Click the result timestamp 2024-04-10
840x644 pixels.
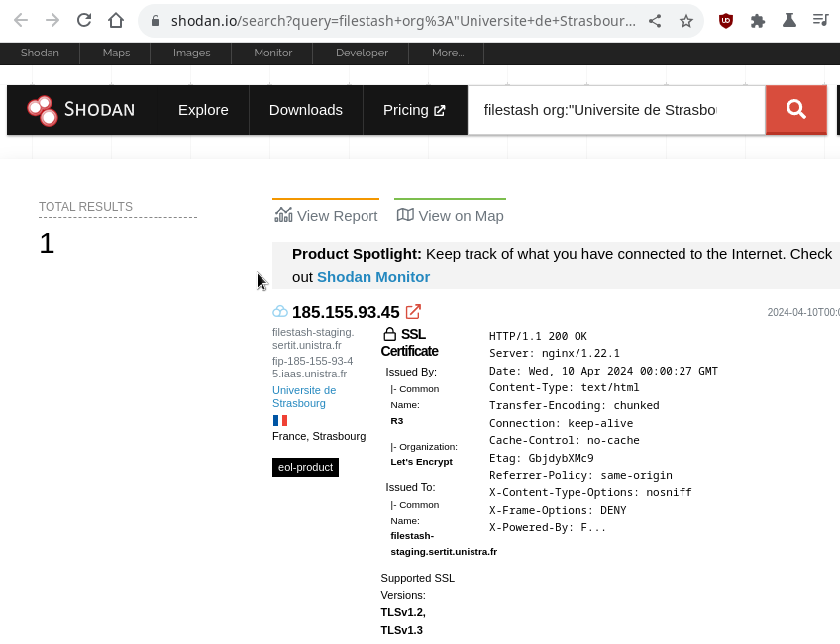[x=803, y=312]
